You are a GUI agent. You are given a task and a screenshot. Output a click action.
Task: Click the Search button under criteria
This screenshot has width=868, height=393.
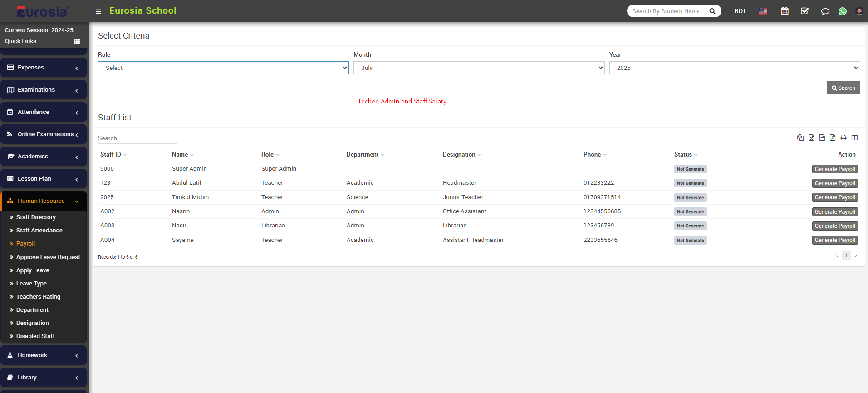[x=843, y=88]
